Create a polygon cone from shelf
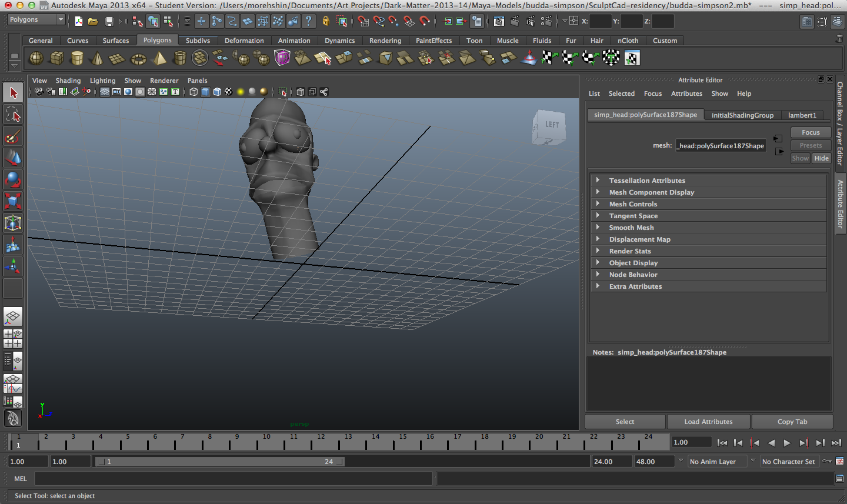 [x=97, y=58]
